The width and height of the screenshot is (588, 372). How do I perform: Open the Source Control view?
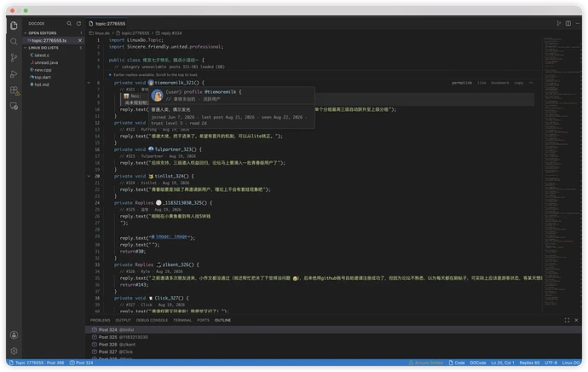14,57
